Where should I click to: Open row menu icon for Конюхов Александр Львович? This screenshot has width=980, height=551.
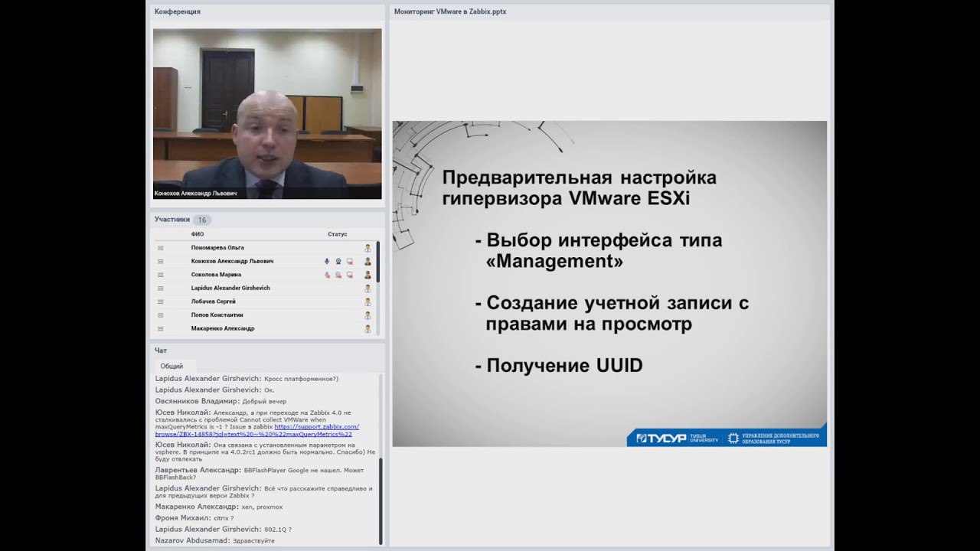click(x=161, y=262)
